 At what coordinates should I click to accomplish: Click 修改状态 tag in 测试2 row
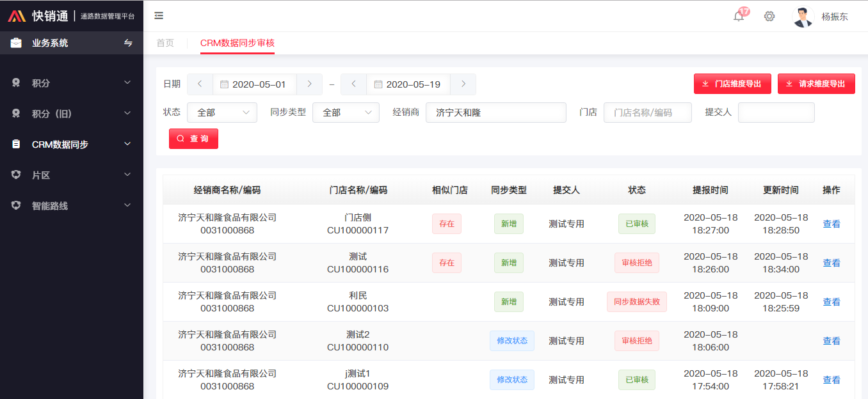(512, 341)
